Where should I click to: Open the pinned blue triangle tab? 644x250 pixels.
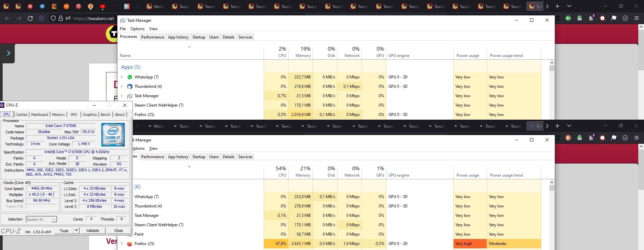coord(42,6)
